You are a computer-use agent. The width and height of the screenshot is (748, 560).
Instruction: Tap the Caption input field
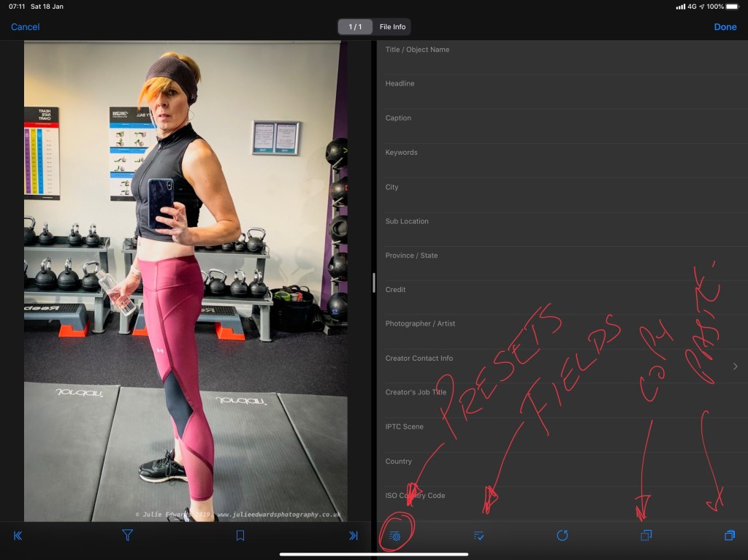point(562,126)
